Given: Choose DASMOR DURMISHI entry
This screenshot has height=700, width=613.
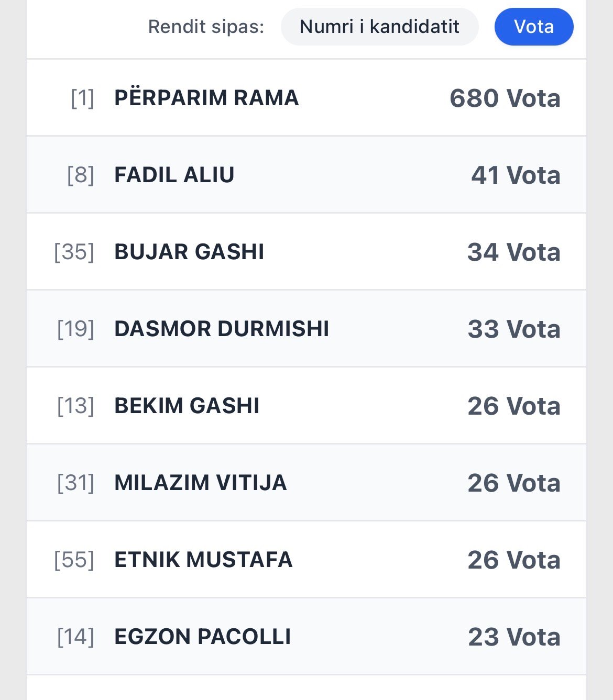Looking at the screenshot, I should click(222, 329).
